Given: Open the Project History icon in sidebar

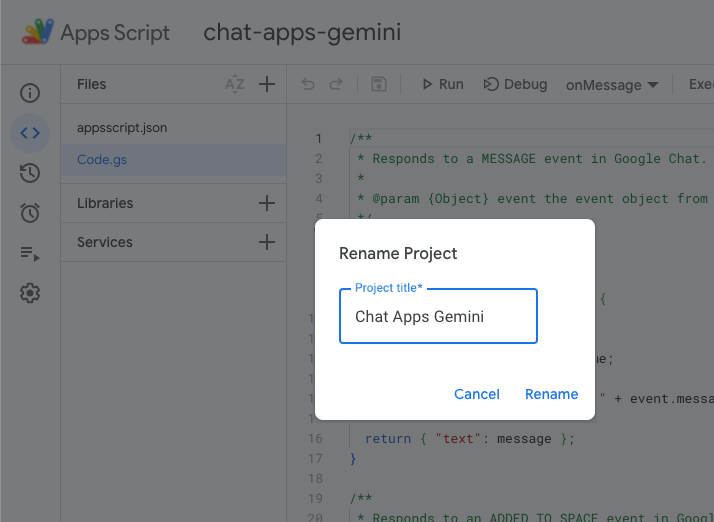Looking at the screenshot, I should click(30, 173).
